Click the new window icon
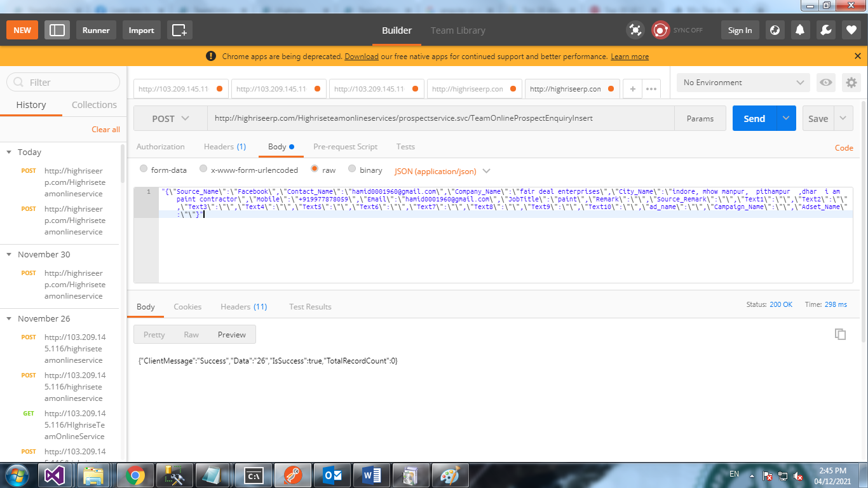 pos(179,30)
